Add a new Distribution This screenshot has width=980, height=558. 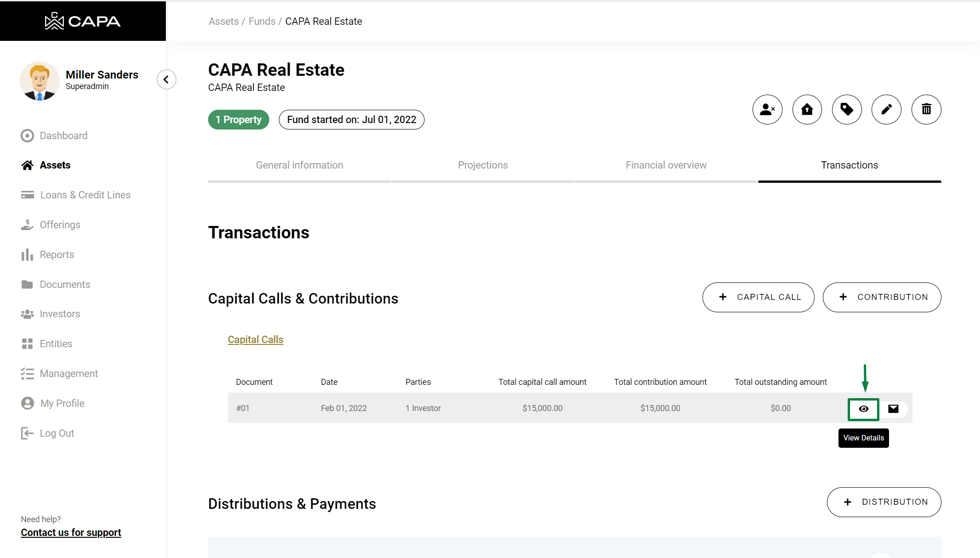pos(884,502)
